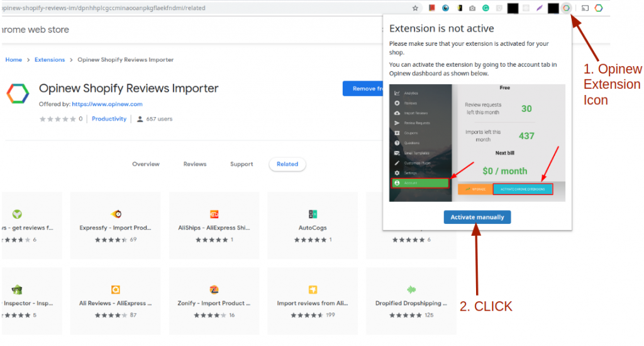Open the https://www.opinew.com link

[107, 104]
